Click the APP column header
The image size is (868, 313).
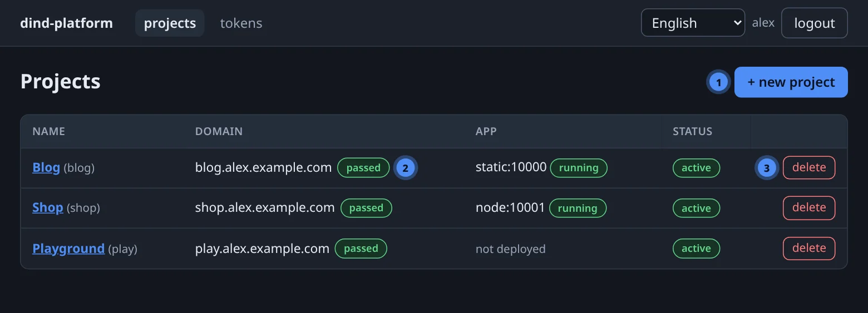(x=486, y=132)
